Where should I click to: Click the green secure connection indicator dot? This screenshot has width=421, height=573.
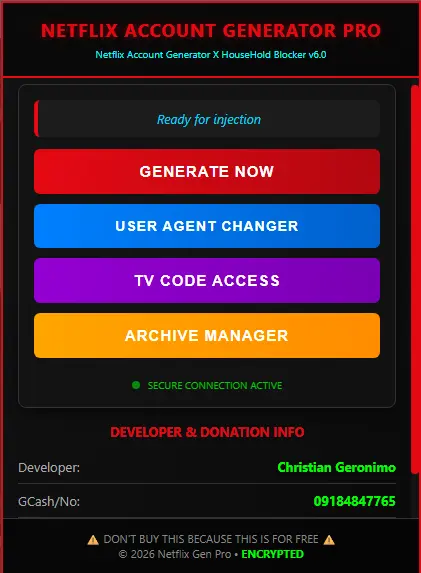point(136,385)
